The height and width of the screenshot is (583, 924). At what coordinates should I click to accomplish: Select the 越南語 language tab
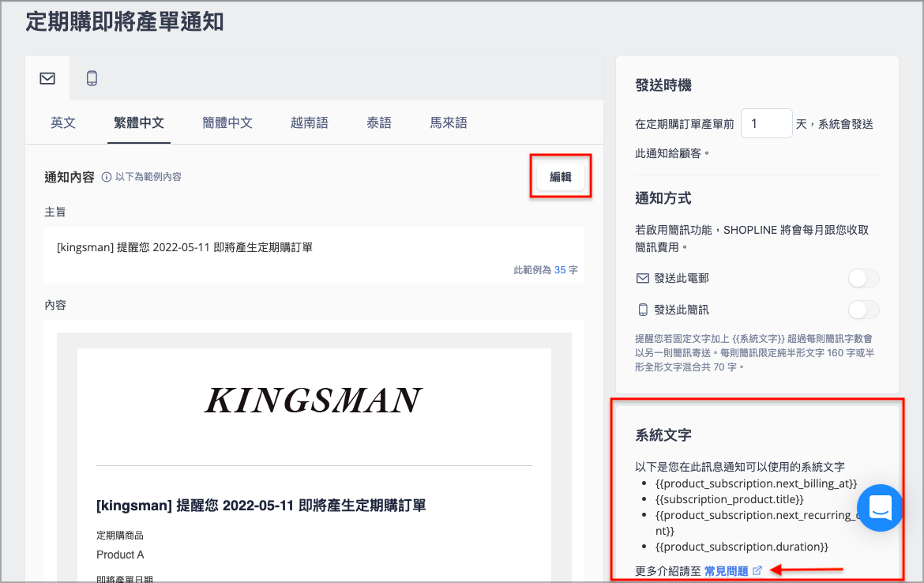coord(310,122)
